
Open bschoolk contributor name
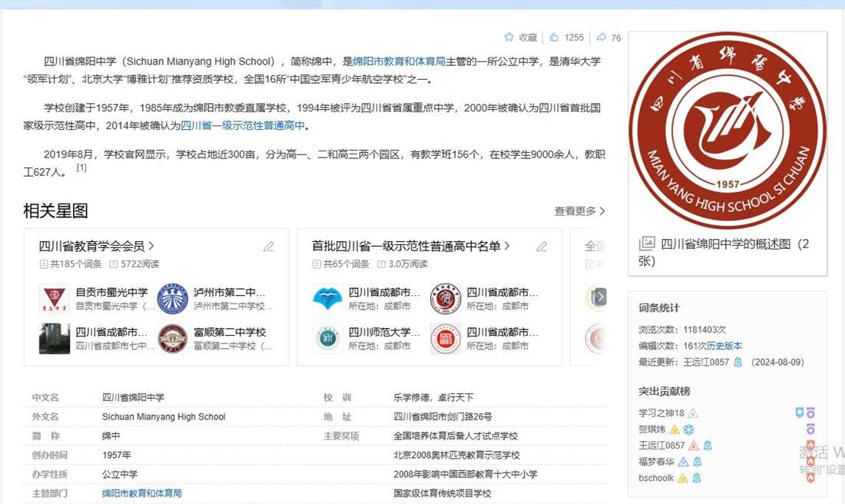[x=656, y=478]
